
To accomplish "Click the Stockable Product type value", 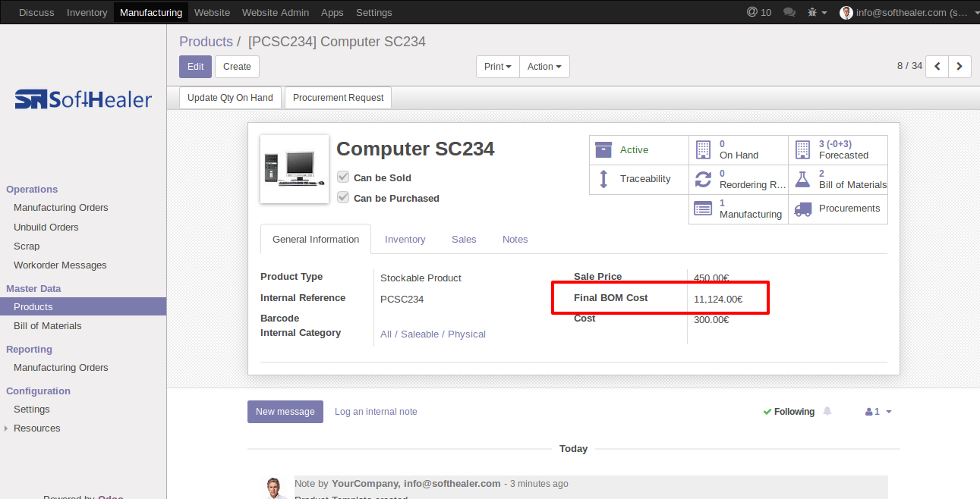I will tap(421, 278).
